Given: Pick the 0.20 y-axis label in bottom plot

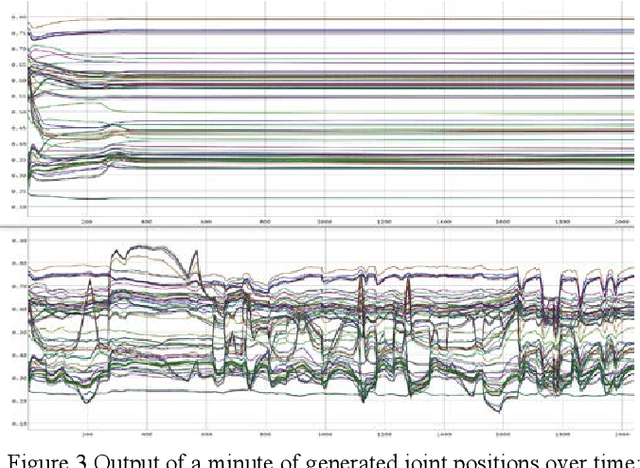Looking at the screenshot, I should (19, 401).
